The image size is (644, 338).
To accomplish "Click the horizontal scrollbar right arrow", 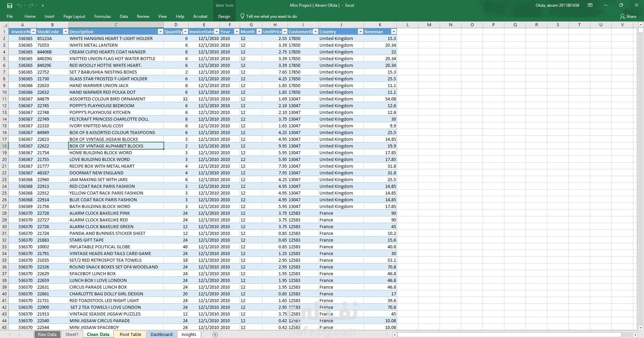I will tap(635, 335).
